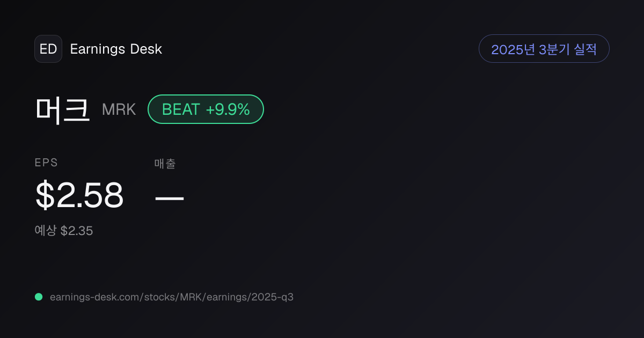Click the revenue dash placeholder
Viewport: 644px width, 338px height.
[x=170, y=197]
